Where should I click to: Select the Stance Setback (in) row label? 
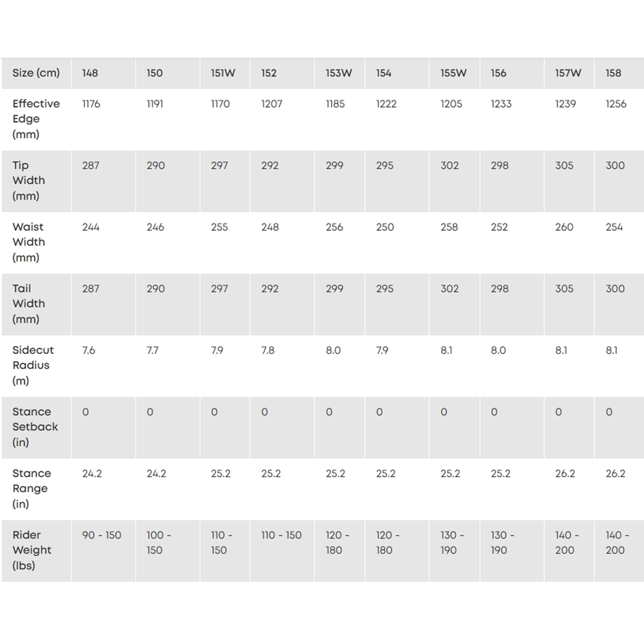35,427
